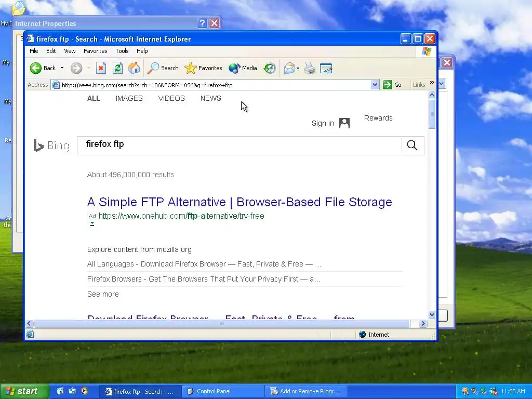Viewport: 532px width, 399px height.
Task: Switch to the ALL results tab
Action: 94,98
